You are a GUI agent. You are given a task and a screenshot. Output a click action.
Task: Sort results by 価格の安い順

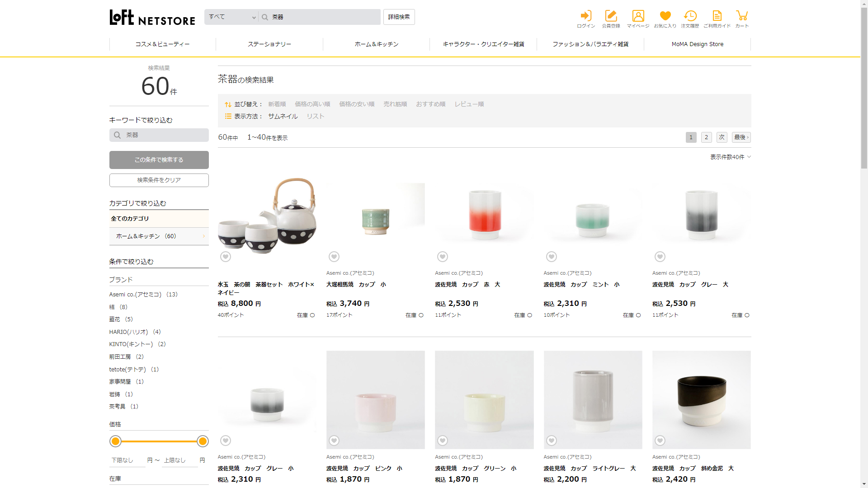coord(357,104)
